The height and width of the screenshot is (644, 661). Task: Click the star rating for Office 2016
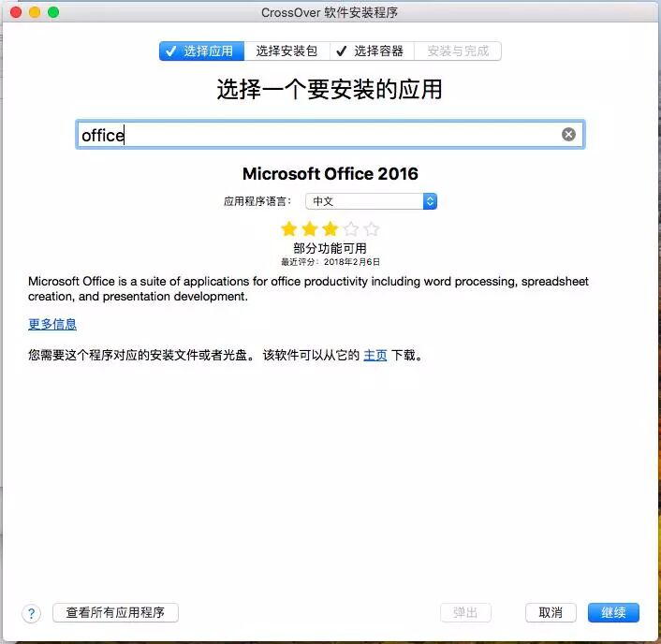[330, 228]
